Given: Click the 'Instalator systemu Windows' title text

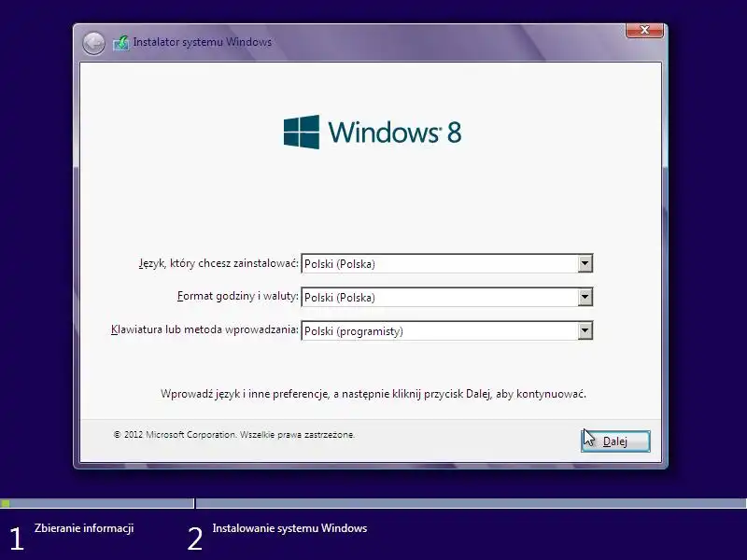Looking at the screenshot, I should (203, 42).
